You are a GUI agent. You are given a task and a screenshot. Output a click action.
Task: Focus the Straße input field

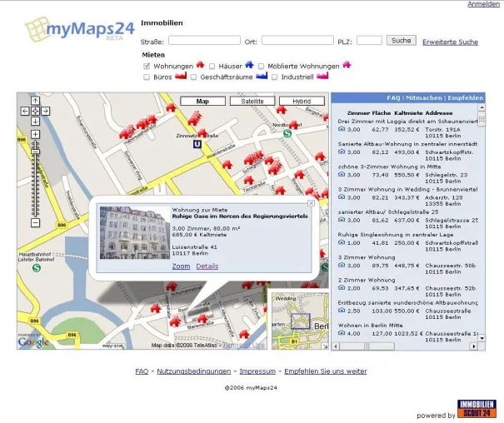click(x=204, y=41)
